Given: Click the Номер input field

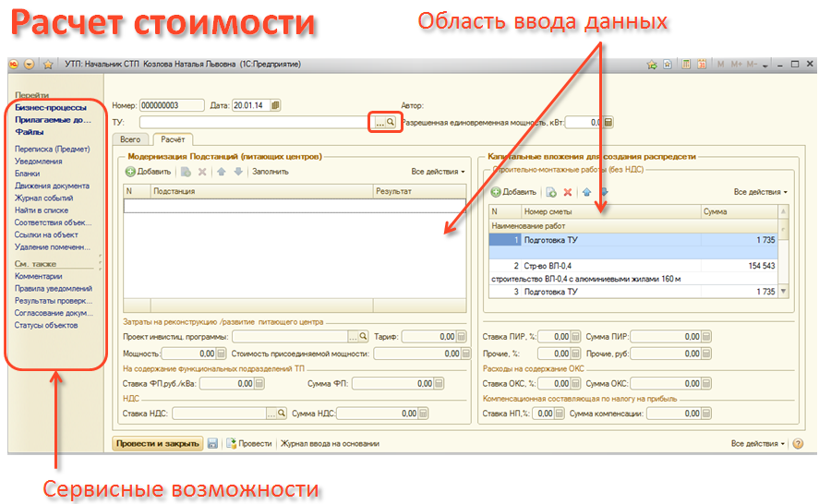Looking at the screenshot, I should coord(172,105).
